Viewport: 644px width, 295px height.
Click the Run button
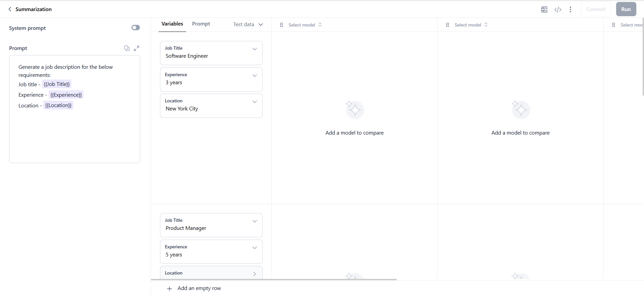(626, 9)
